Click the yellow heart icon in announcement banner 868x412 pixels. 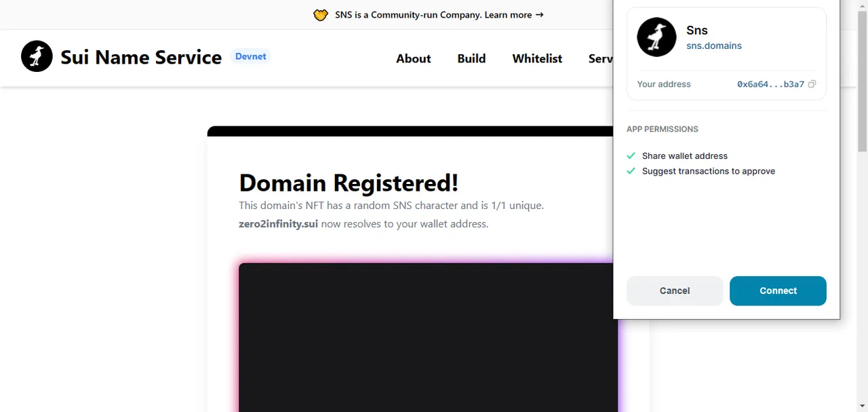point(321,15)
